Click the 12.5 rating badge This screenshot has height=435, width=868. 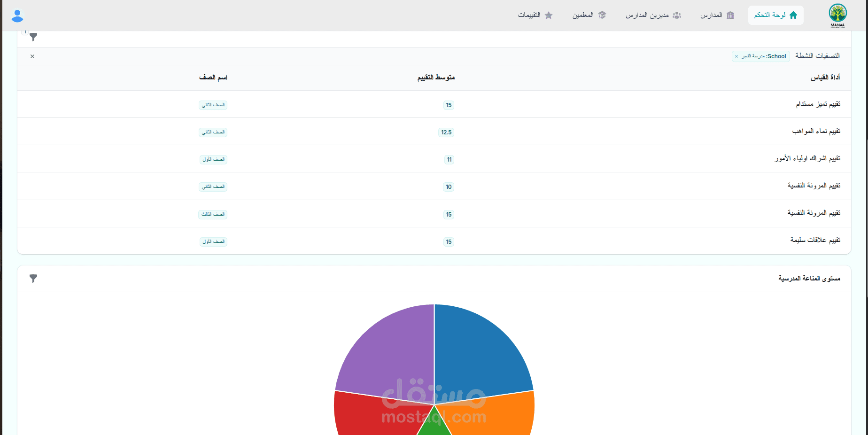[x=446, y=132]
